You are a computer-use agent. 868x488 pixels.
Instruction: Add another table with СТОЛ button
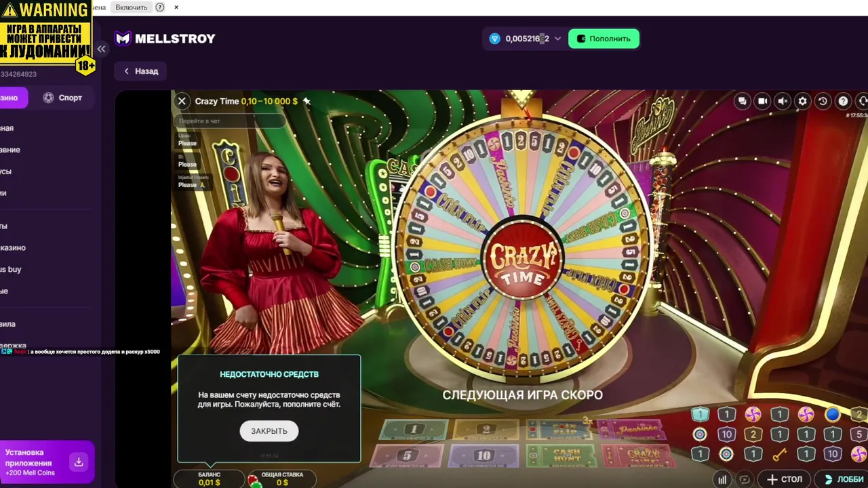(784, 479)
